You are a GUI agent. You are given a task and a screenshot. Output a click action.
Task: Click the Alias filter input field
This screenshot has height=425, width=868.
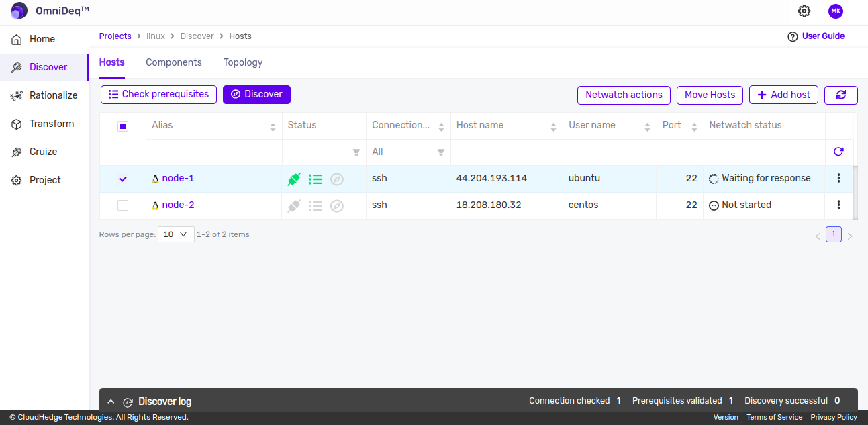coord(214,152)
